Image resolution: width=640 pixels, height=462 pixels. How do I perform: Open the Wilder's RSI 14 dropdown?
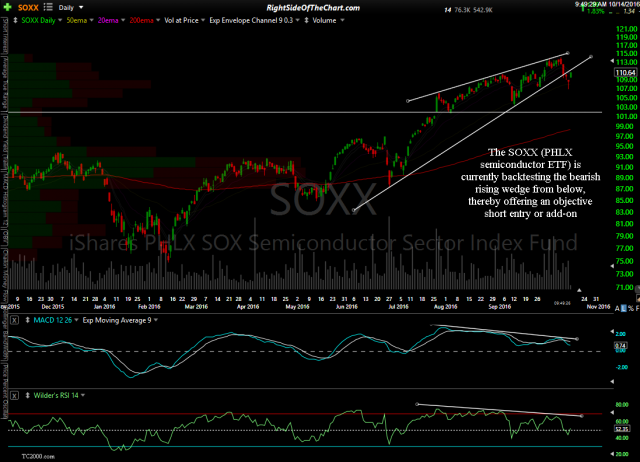pos(83,395)
